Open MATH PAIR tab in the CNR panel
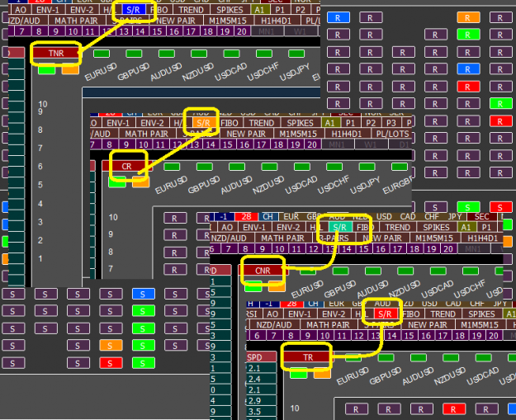The height and width of the screenshot is (420, 516). click(282, 238)
